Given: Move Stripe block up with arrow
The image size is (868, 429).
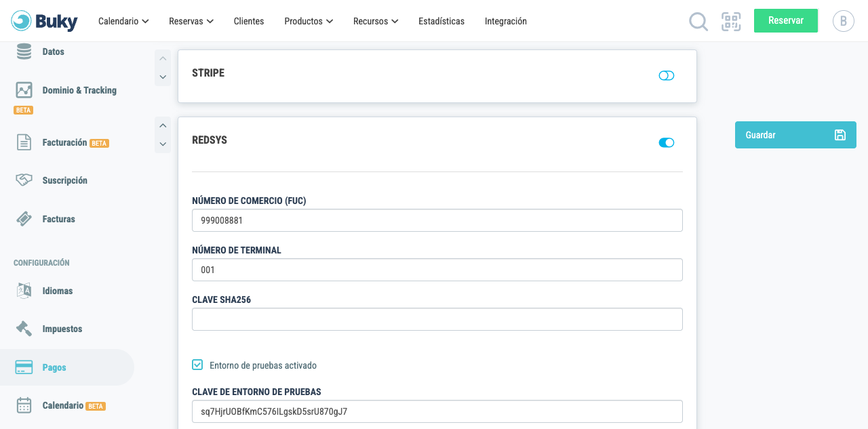Looking at the screenshot, I should pyautogui.click(x=163, y=59).
